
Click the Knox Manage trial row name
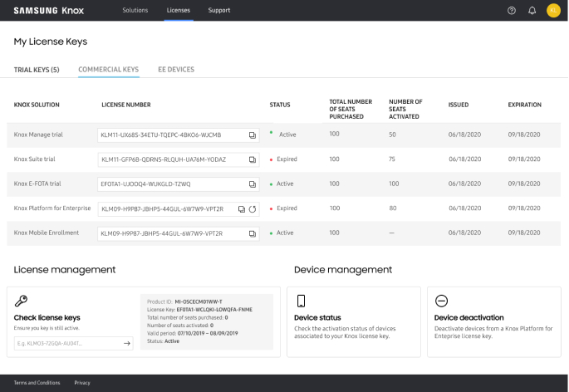(38, 135)
